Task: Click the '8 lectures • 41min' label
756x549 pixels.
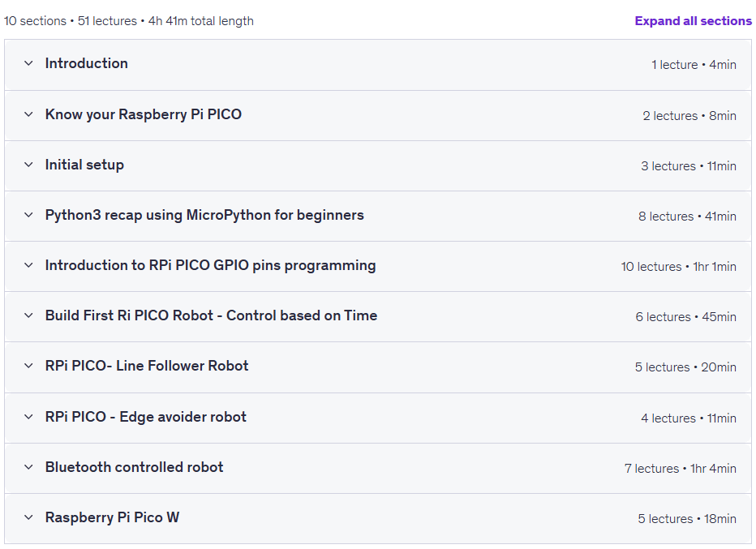Action: coord(688,217)
